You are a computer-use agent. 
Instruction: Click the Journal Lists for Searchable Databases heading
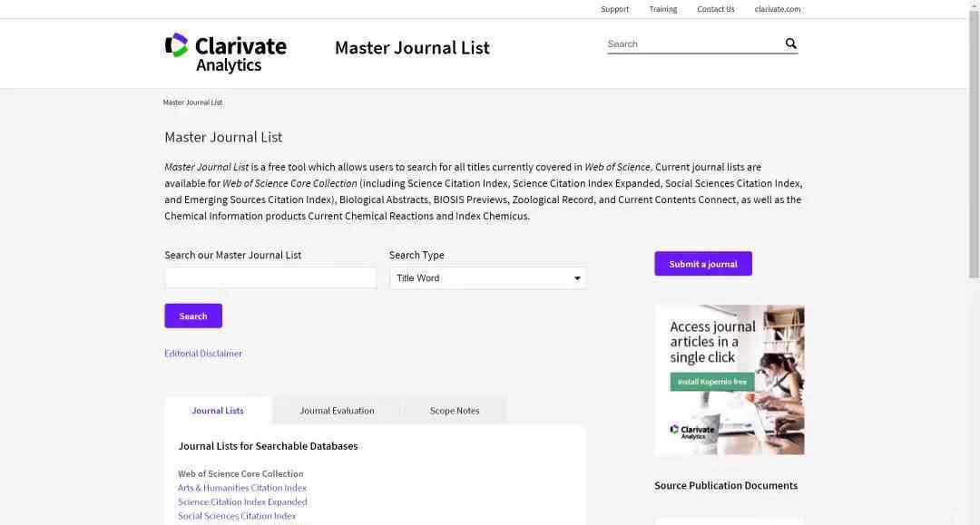[x=268, y=446]
